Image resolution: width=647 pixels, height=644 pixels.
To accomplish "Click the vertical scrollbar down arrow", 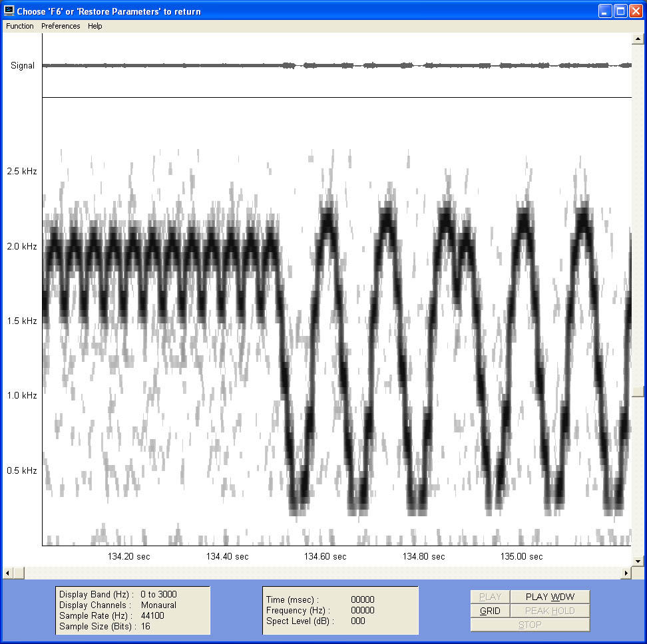I will pos(638,561).
